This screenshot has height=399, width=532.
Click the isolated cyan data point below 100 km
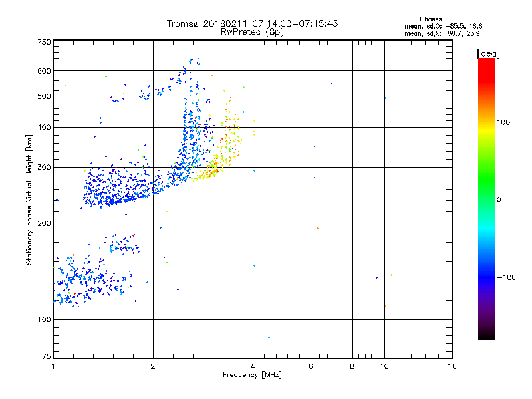(269, 338)
